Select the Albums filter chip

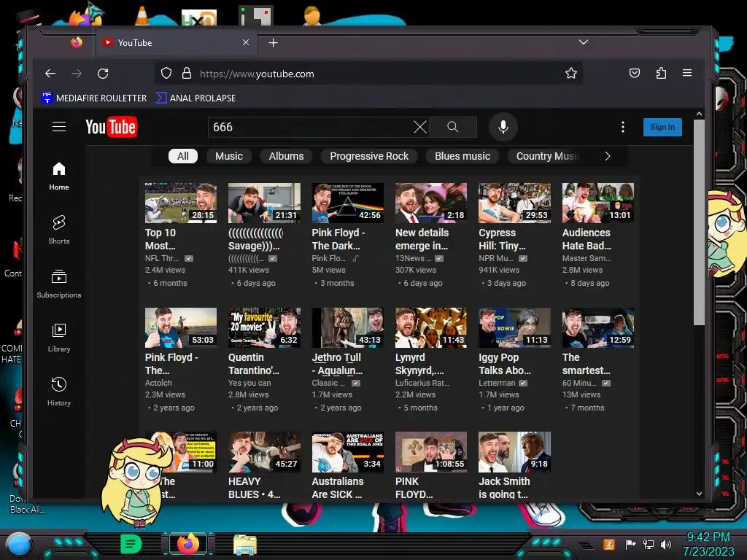[286, 156]
